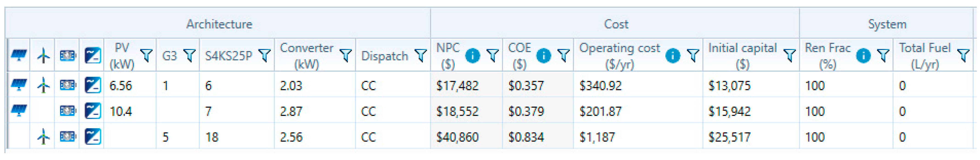
Task: Show info for Operating cost column
Action: coord(673,56)
